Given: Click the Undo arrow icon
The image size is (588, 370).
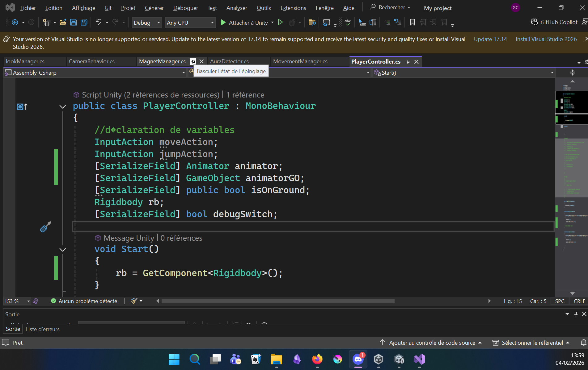Looking at the screenshot, I should click(x=98, y=23).
